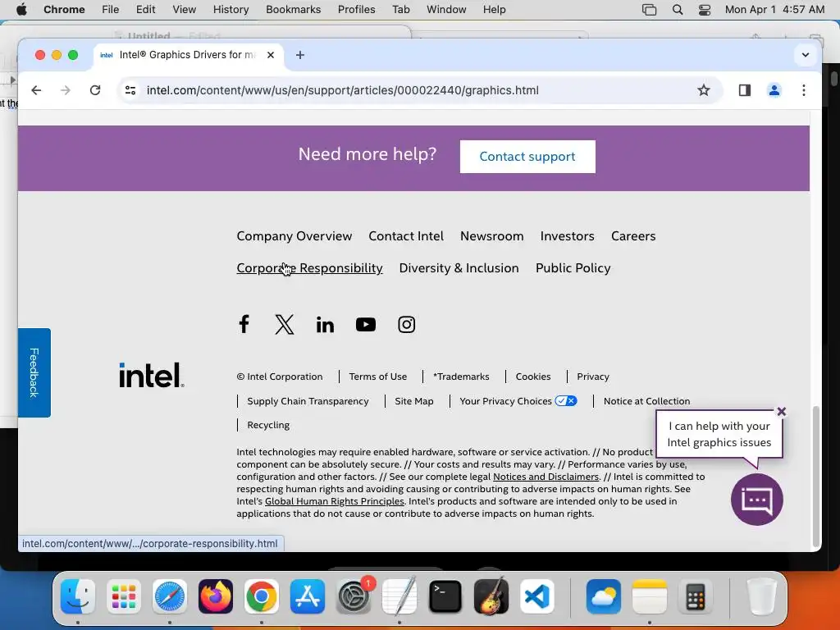Open Weather app from the Dock
Viewport: 840px width, 630px height.
(604, 596)
